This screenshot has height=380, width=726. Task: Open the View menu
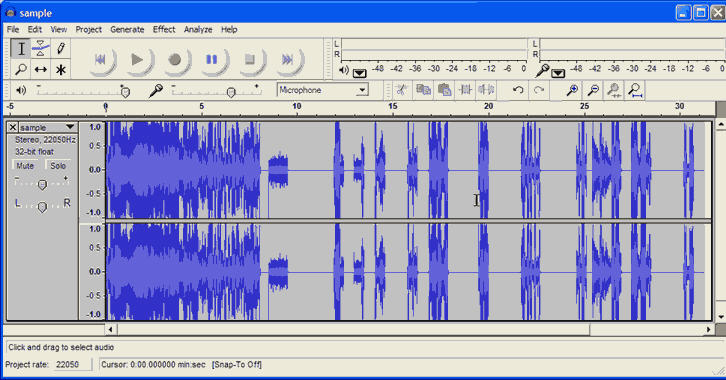(x=59, y=30)
